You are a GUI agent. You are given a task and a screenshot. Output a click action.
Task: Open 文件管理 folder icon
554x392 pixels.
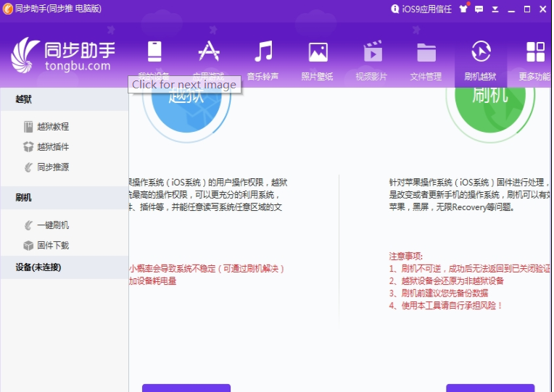(x=426, y=52)
